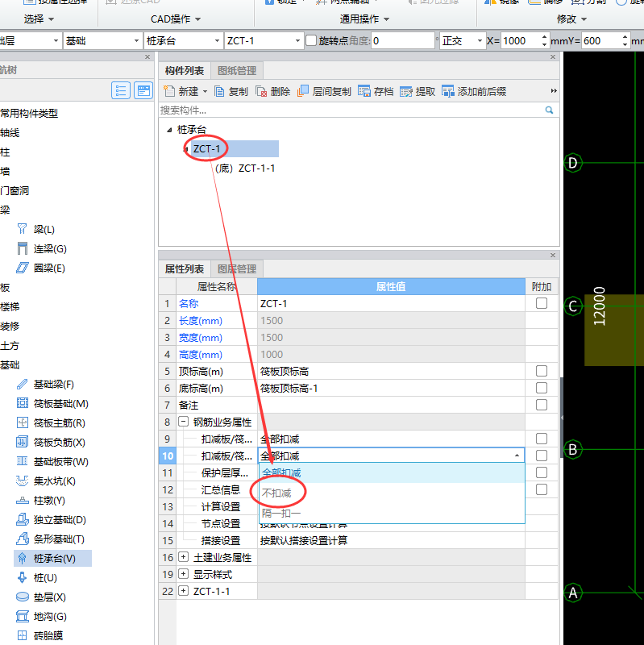Switch to 图层管理 tab

point(237,269)
